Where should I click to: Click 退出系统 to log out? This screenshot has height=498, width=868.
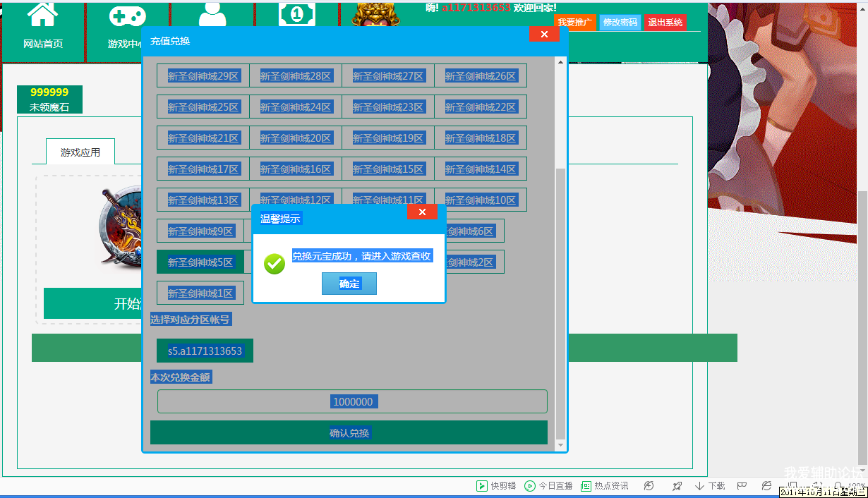[665, 23]
